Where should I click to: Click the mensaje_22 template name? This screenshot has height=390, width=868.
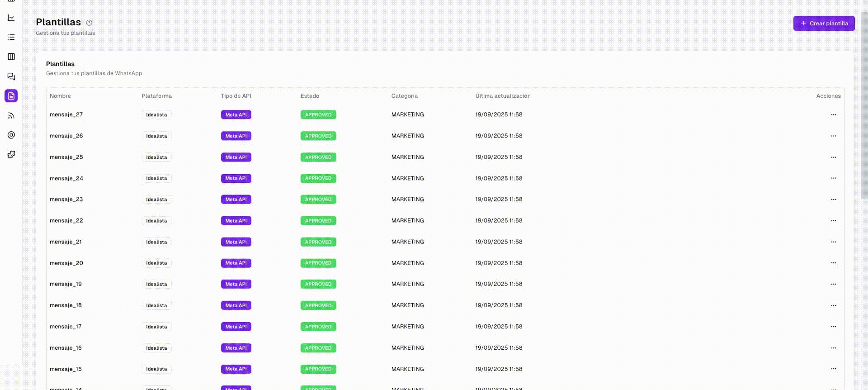pos(66,221)
